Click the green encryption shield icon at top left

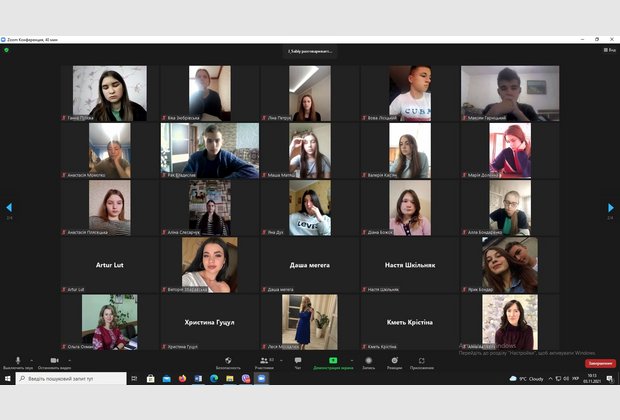coord(6,50)
